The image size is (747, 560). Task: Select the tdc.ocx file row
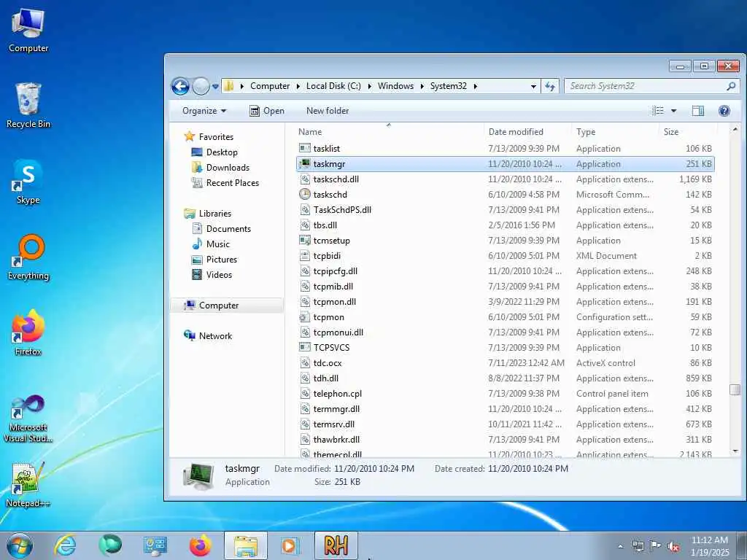point(505,363)
